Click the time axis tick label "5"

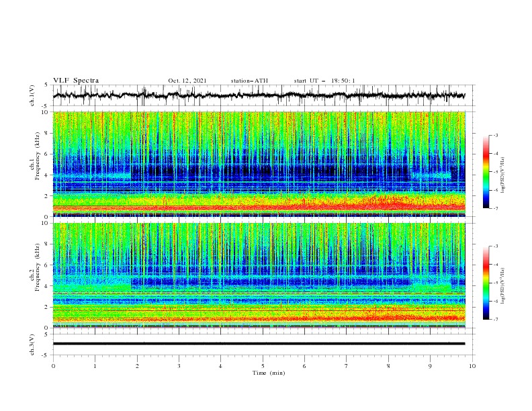click(x=263, y=366)
